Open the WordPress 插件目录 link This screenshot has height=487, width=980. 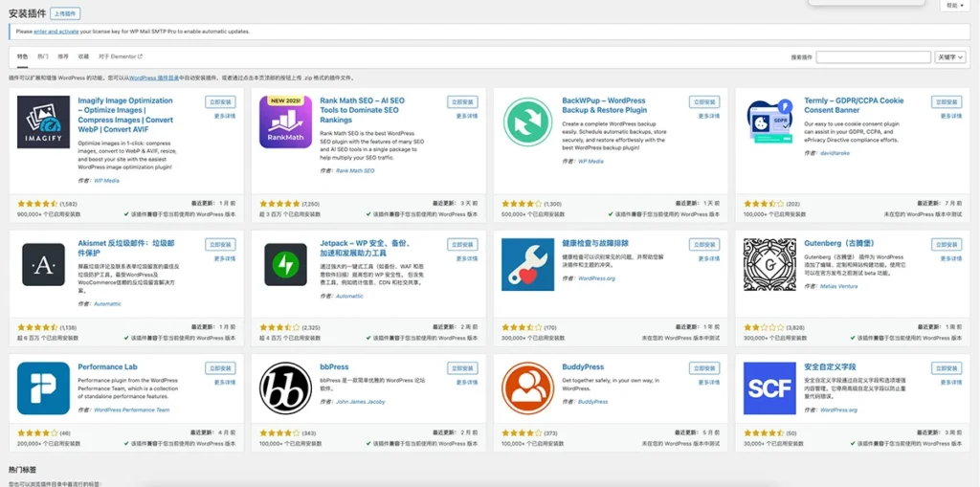(154, 78)
